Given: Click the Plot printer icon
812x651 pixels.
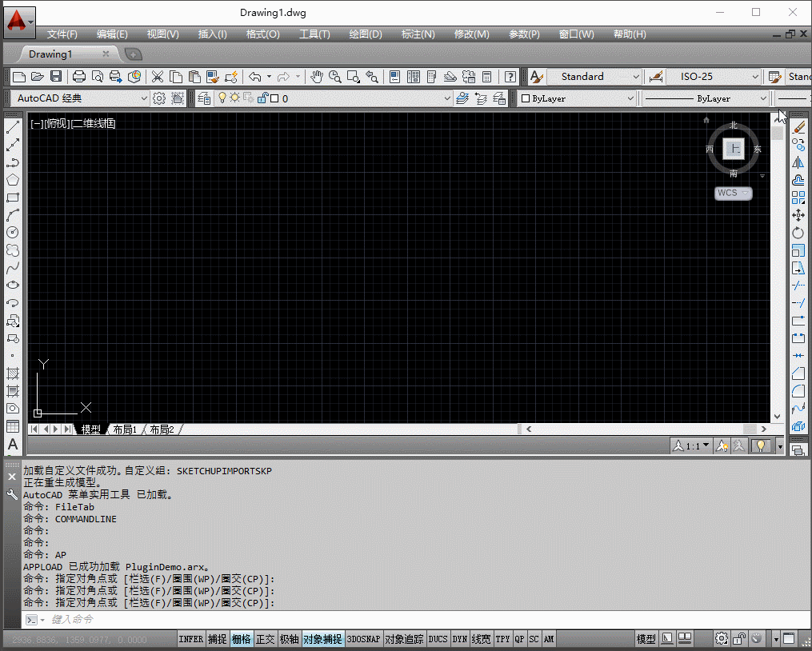Looking at the screenshot, I should tap(79, 77).
